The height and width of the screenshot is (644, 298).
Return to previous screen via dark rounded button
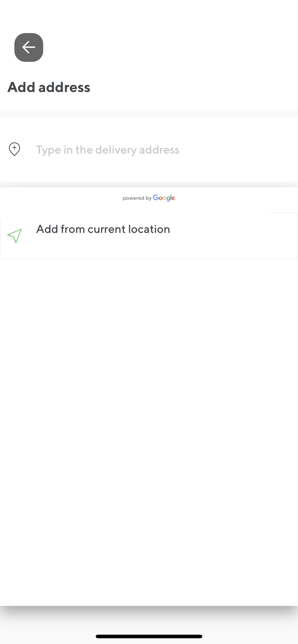29,47
